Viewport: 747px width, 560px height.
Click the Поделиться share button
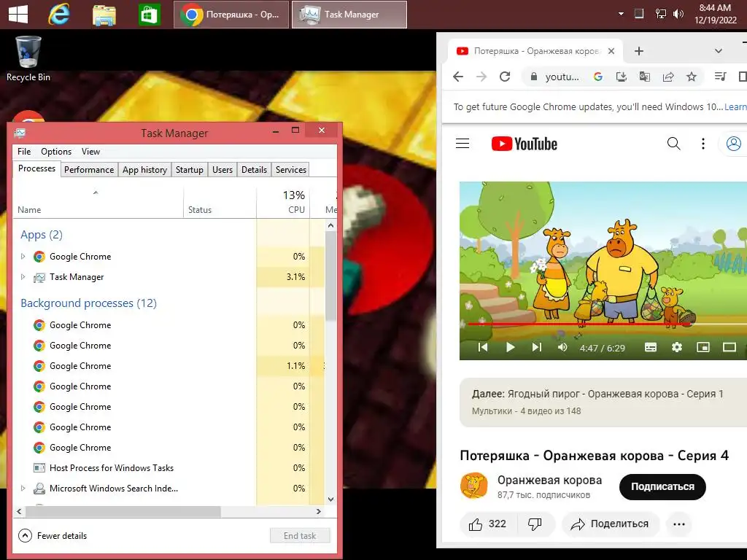(611, 524)
